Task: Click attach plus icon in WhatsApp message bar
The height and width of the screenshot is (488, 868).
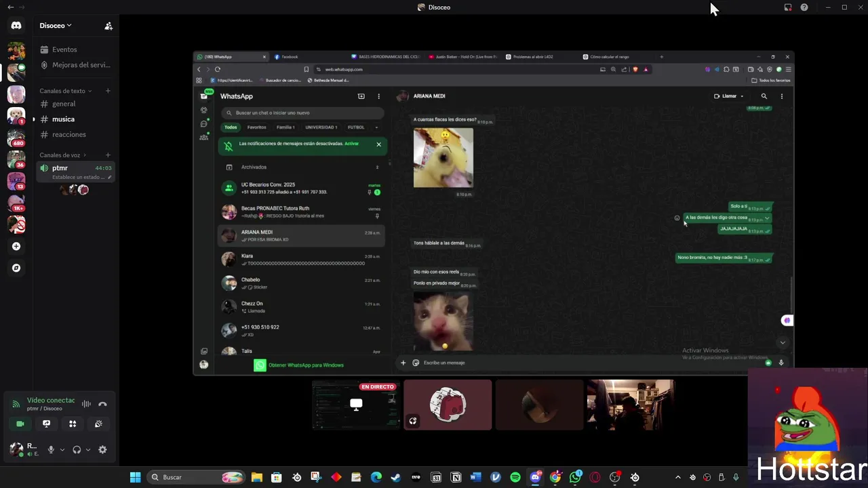Action: click(403, 363)
